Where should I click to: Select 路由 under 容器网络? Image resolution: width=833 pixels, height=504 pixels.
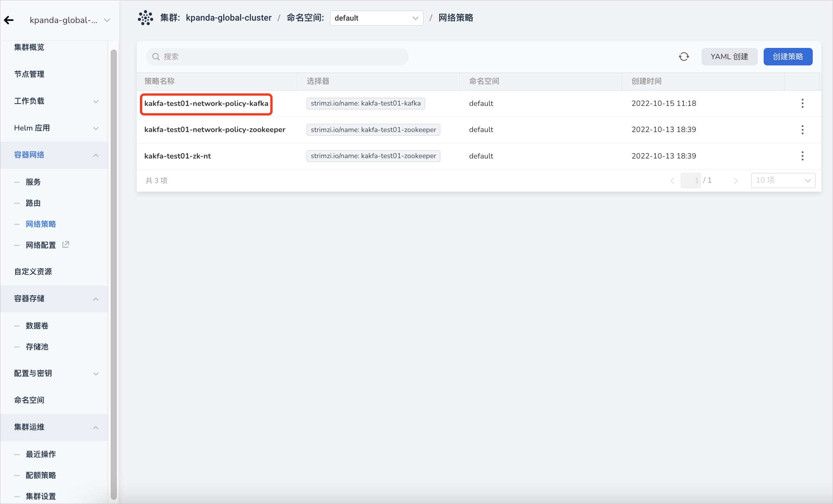click(x=33, y=203)
